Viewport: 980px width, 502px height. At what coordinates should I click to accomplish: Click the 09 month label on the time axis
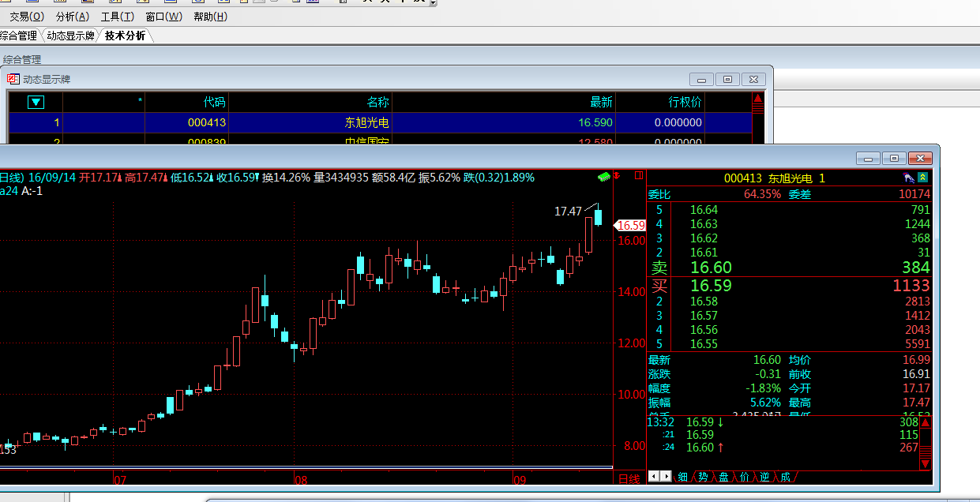(x=519, y=479)
